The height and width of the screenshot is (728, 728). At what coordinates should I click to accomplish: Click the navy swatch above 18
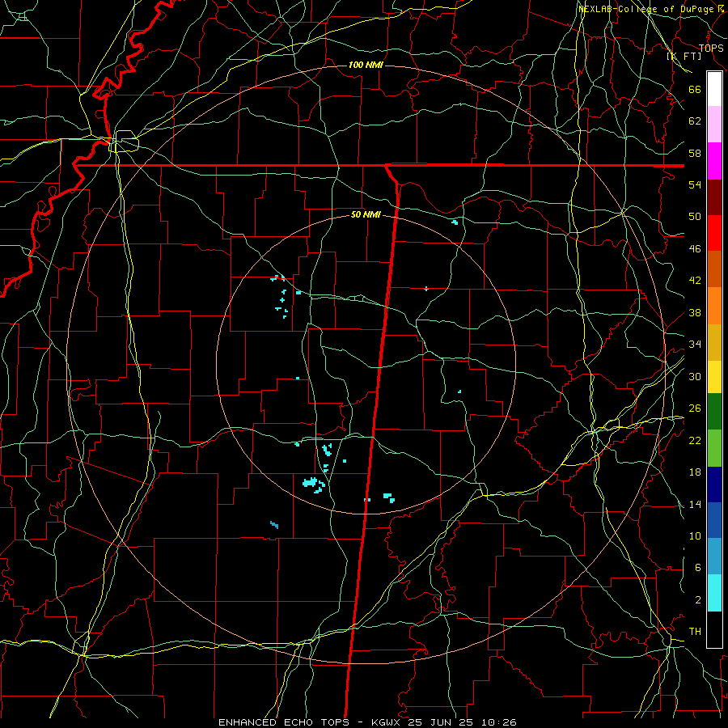pos(714,485)
